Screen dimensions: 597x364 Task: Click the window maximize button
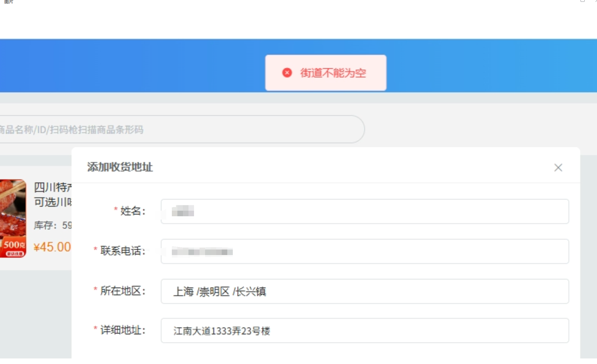(582, 1)
